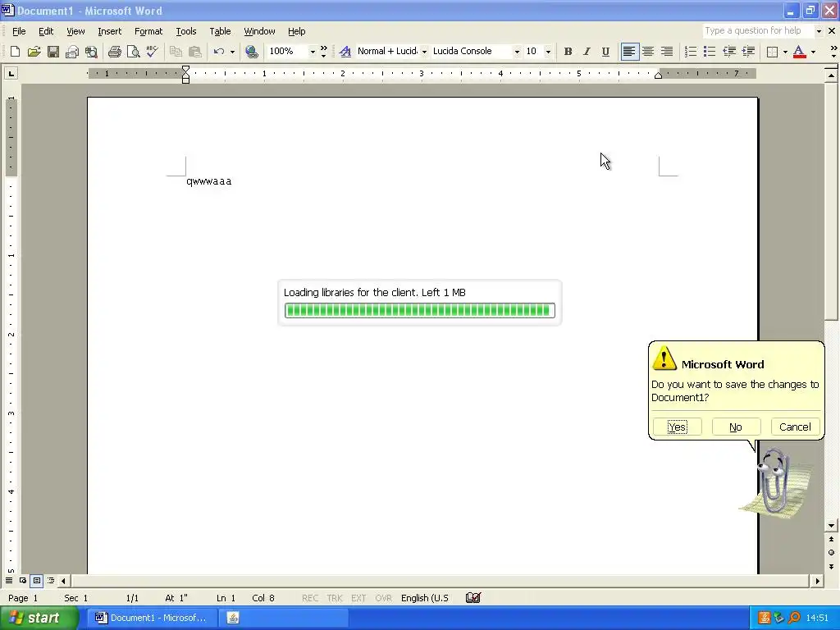Increase the paragraph indent
Screen dimensions: 840x630
click(x=748, y=52)
